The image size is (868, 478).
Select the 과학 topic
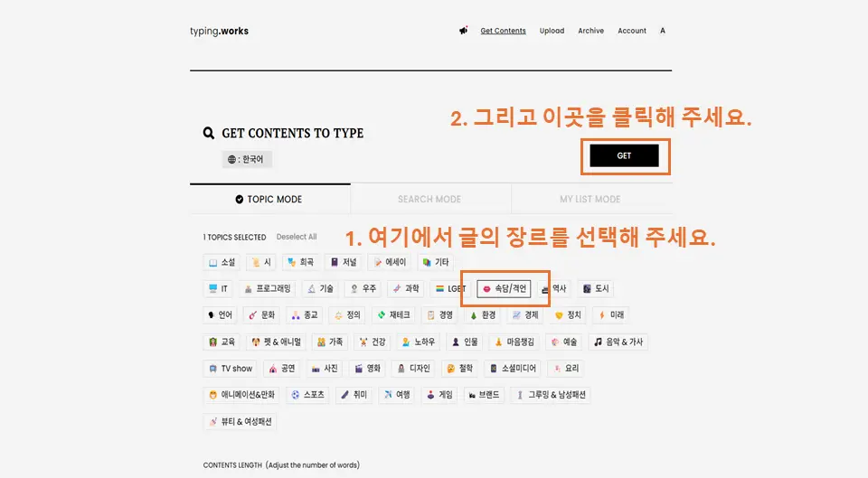(406, 289)
